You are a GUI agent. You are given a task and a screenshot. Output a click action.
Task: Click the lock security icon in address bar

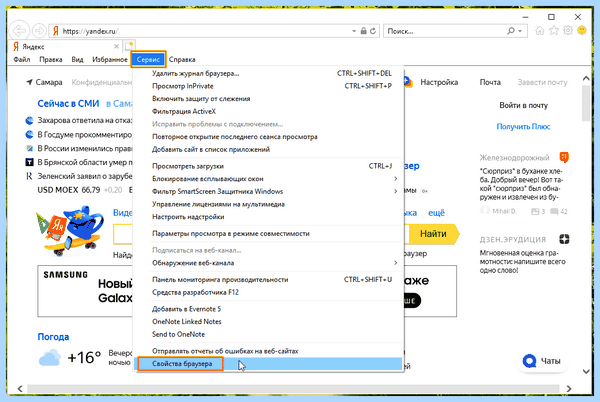point(364,31)
